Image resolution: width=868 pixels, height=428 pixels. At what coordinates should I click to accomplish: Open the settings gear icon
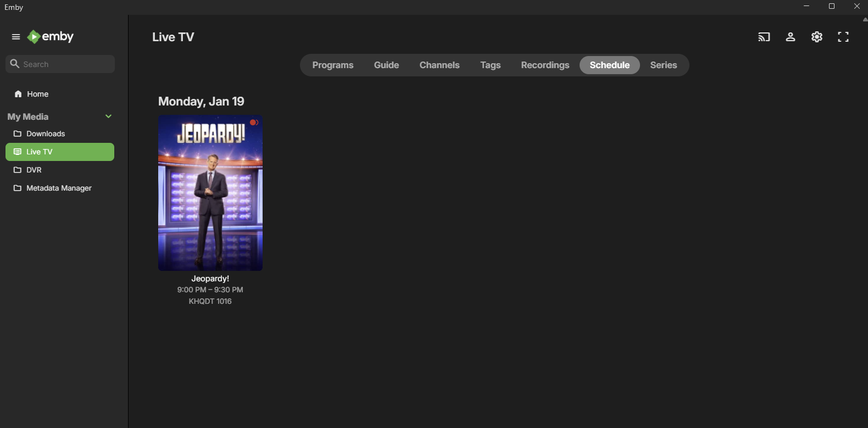coord(817,37)
